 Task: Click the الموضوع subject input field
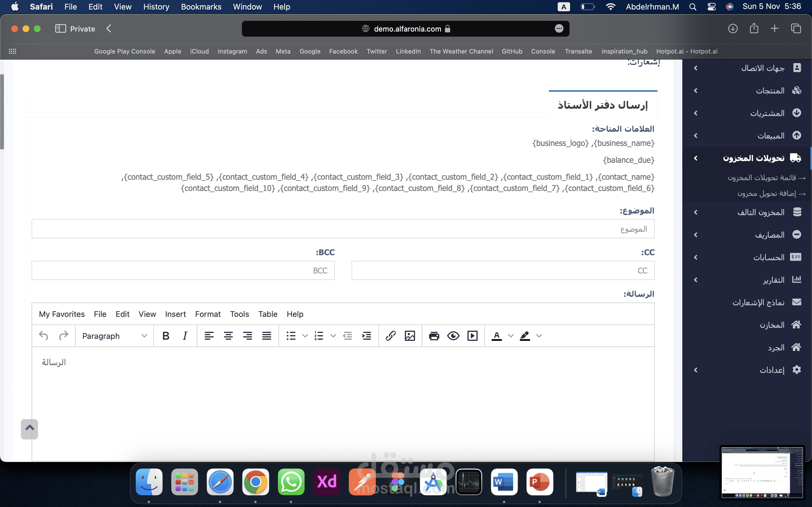(343, 229)
